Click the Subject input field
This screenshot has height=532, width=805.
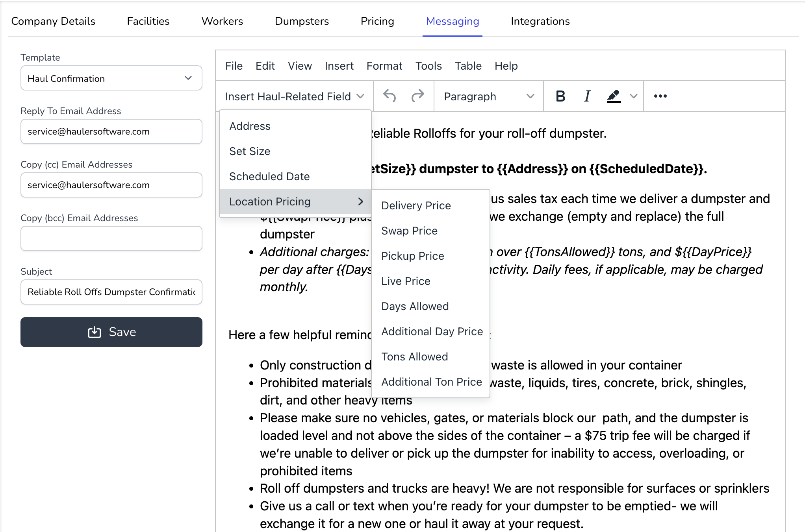coord(111,292)
